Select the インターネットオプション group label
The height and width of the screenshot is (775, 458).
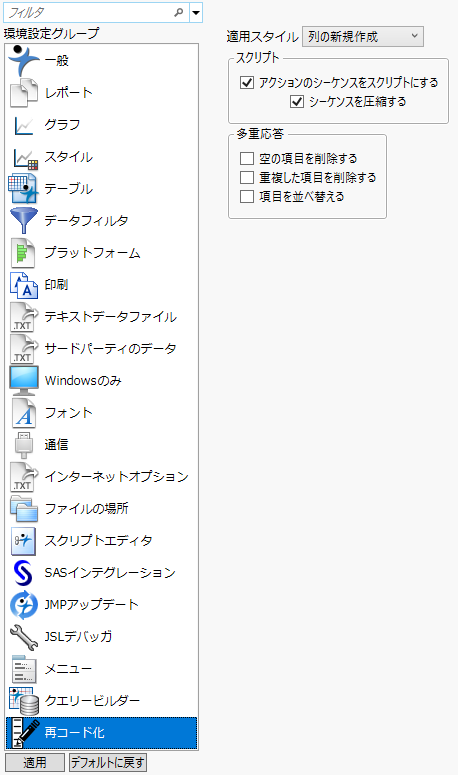point(117,476)
